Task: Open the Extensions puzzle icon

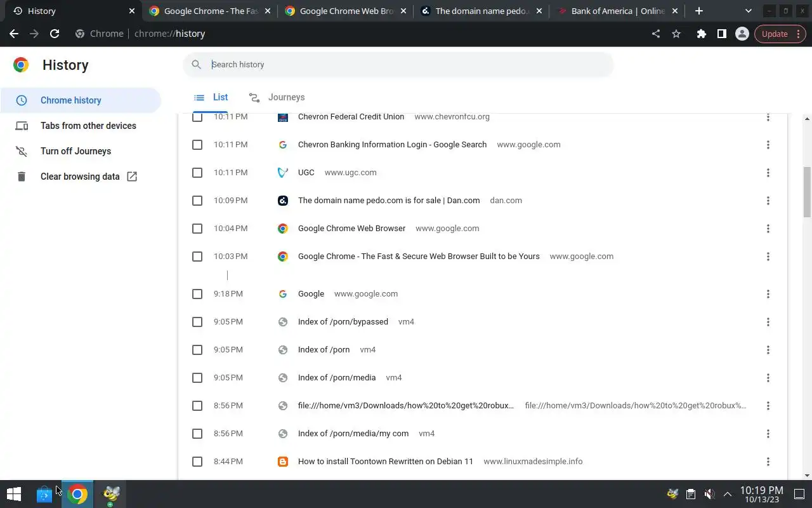Action: [x=701, y=34]
